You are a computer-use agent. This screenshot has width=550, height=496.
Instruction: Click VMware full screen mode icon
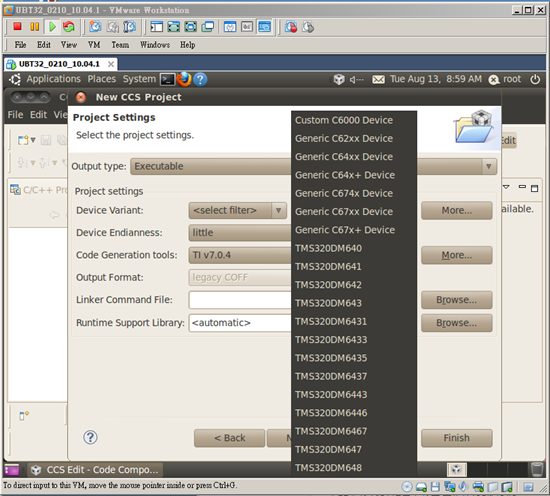pos(174,27)
